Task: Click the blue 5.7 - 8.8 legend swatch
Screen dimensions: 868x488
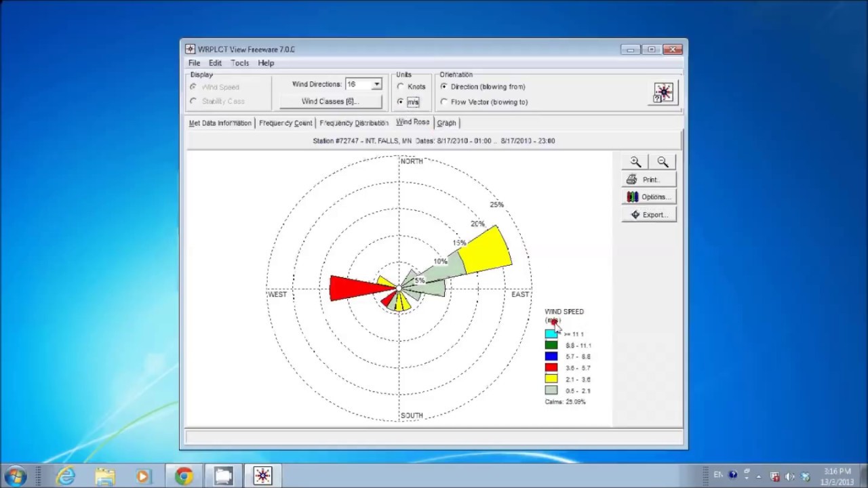Action: click(x=551, y=357)
